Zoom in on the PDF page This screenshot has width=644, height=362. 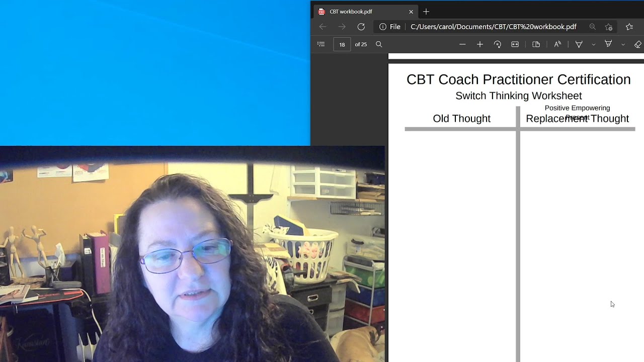[x=480, y=44]
